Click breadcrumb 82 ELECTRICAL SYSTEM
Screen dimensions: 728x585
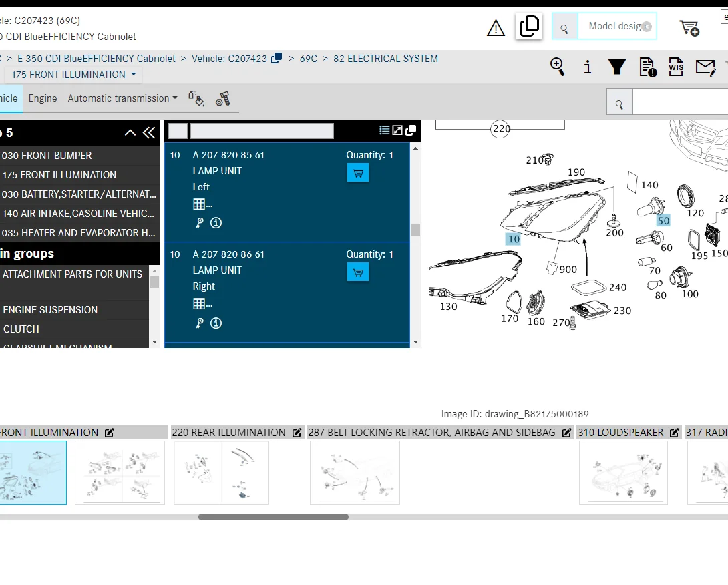(385, 59)
